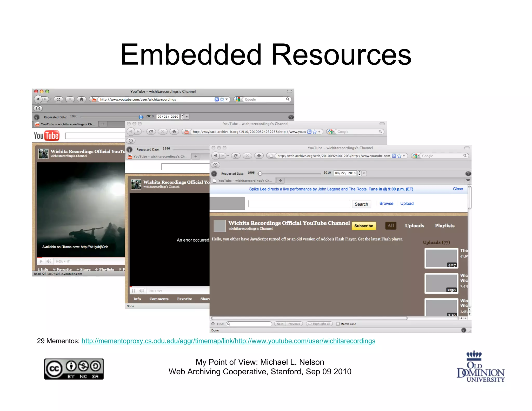This screenshot has width=532, height=411.
Task: Open new tab in live youtube.com window
Action: click(103, 124)
